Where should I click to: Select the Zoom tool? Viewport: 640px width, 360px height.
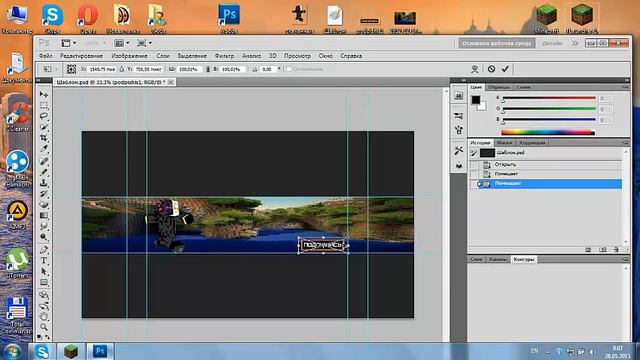44,327
